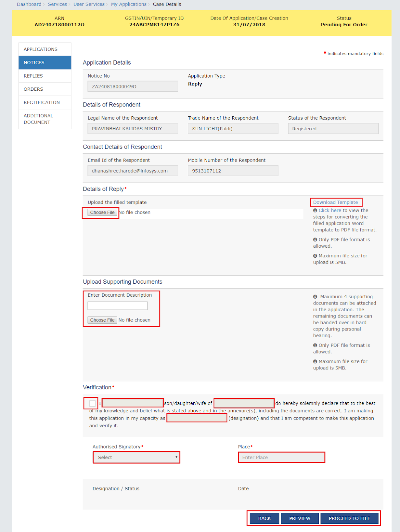Click the Enter Document Description field
The width and height of the screenshot is (400, 532).
(117, 306)
